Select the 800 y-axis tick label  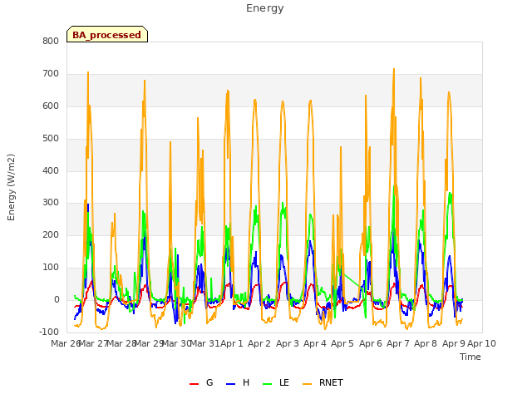click(x=51, y=41)
